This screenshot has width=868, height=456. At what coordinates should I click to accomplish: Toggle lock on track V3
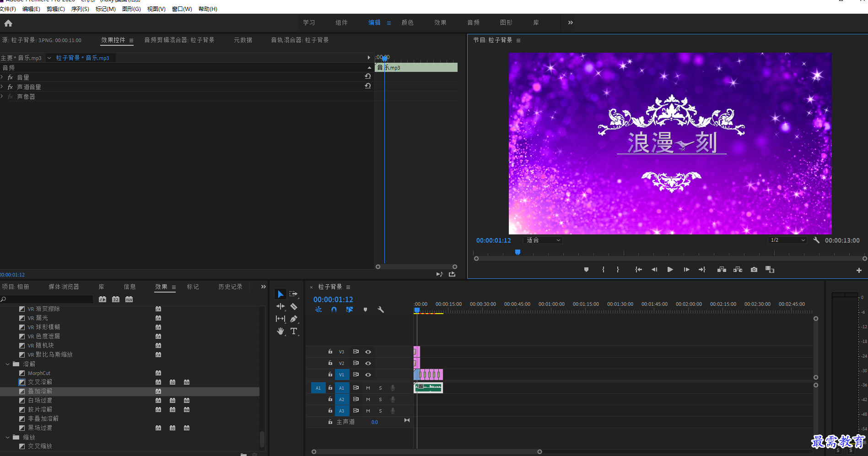coord(330,352)
